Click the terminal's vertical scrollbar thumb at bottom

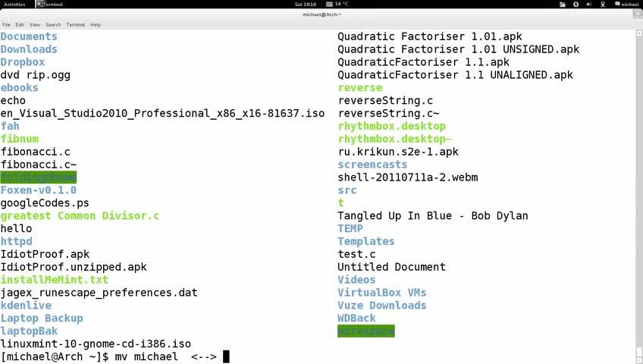(639, 352)
